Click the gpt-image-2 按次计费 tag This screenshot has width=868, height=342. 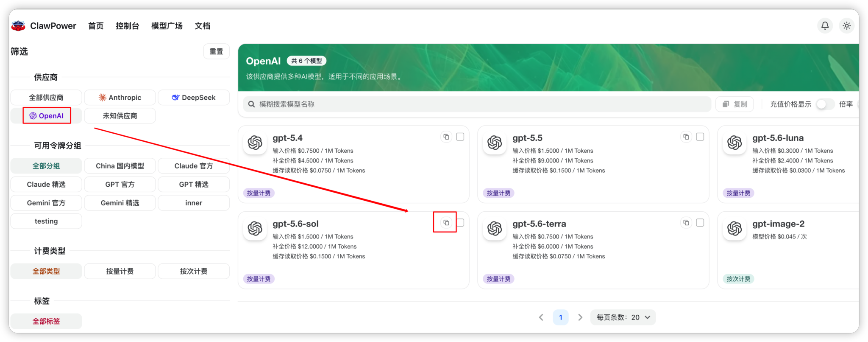738,279
